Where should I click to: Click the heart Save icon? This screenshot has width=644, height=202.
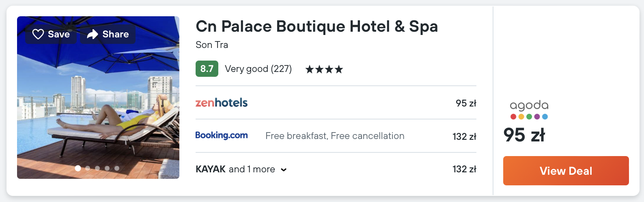38,34
